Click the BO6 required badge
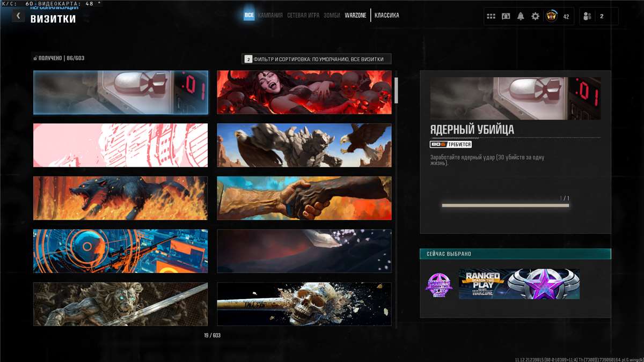 451,144
